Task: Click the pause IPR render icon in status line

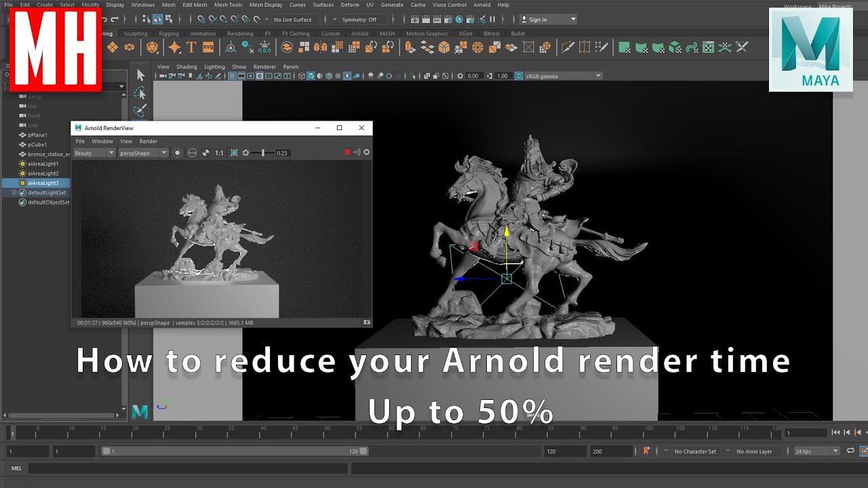Action: click(492, 20)
